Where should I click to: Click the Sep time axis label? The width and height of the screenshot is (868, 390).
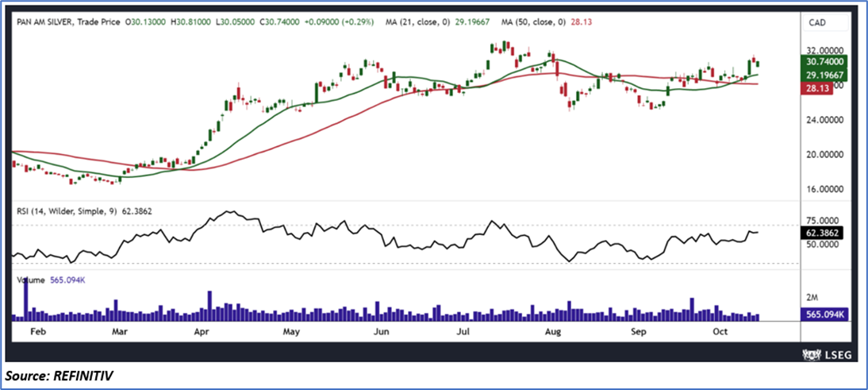click(639, 332)
